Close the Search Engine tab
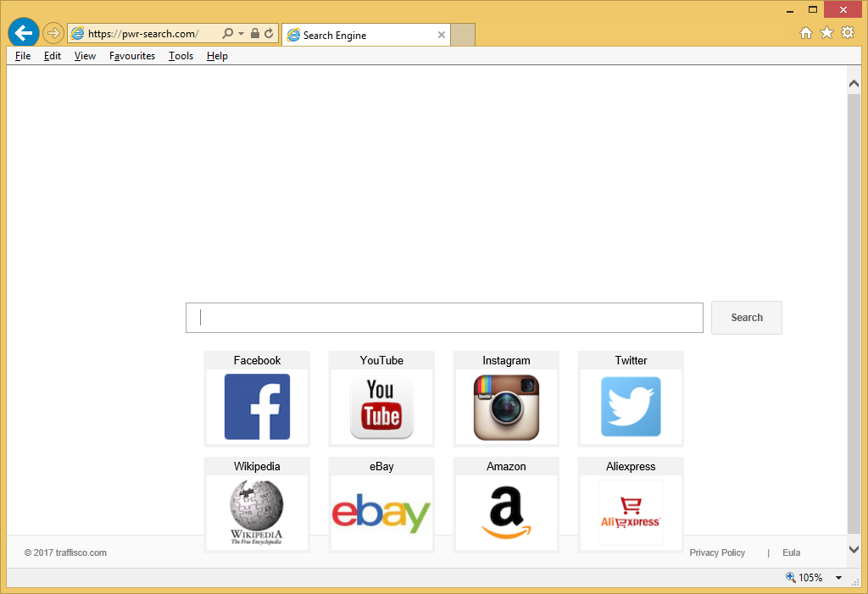The image size is (868, 594). pyautogui.click(x=442, y=35)
